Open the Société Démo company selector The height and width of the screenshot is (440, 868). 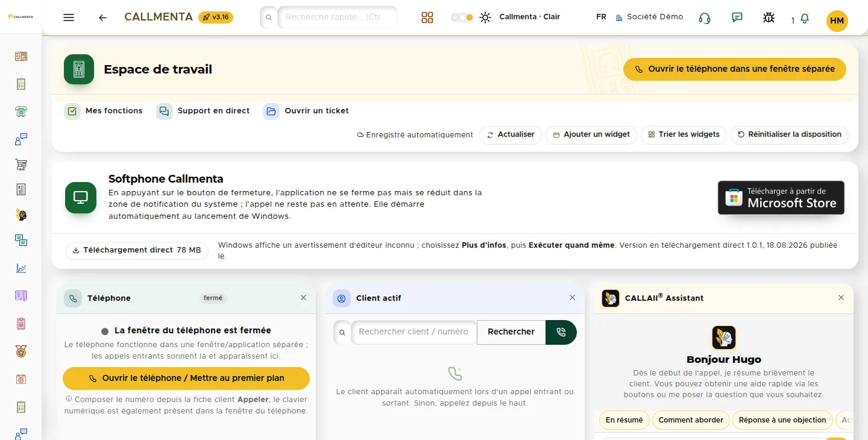pos(650,17)
